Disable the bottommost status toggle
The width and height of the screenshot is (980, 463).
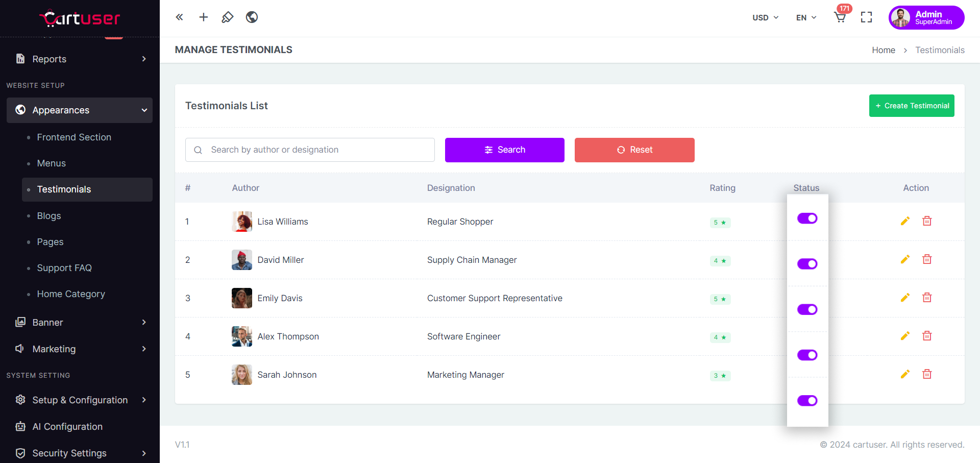click(x=807, y=401)
